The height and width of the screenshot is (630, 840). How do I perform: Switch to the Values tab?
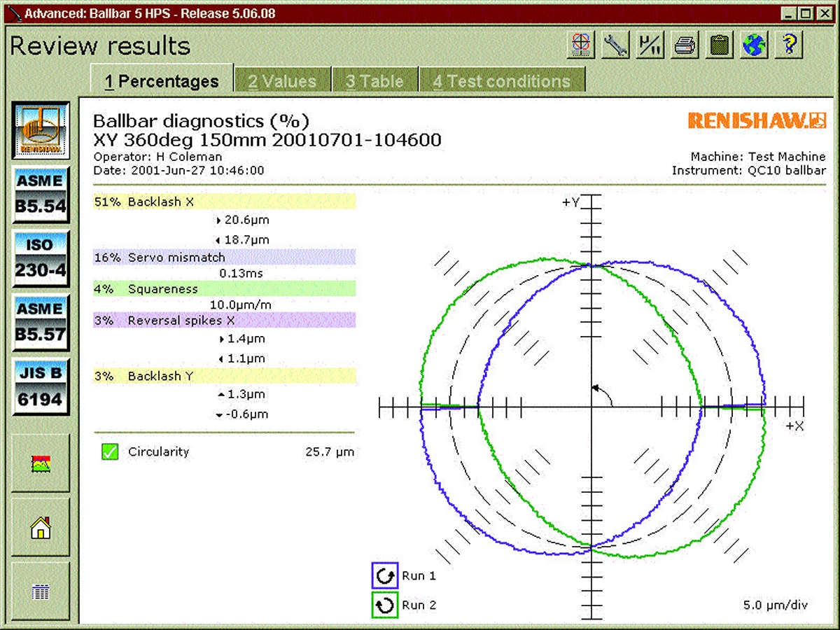282,81
